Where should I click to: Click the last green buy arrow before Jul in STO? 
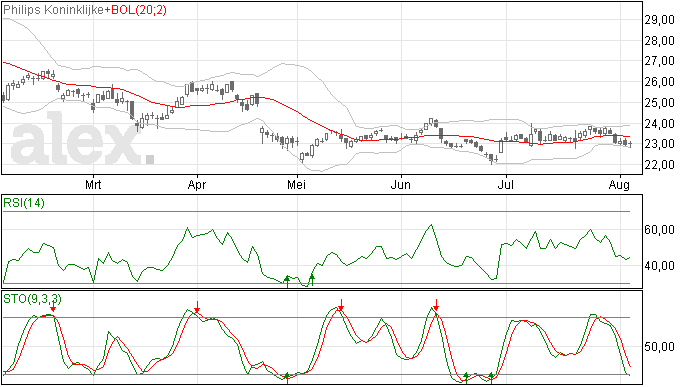tap(492, 378)
